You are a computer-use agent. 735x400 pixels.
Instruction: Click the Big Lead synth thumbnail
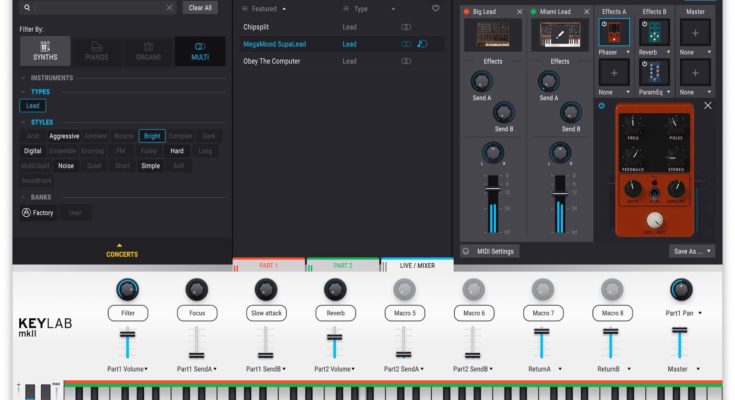[x=490, y=35]
